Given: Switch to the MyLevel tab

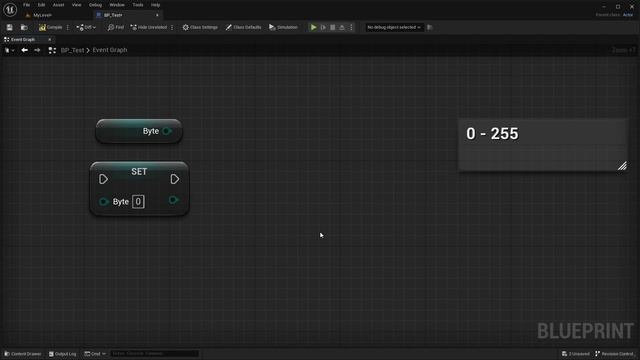Looking at the screenshot, I should 43,15.
